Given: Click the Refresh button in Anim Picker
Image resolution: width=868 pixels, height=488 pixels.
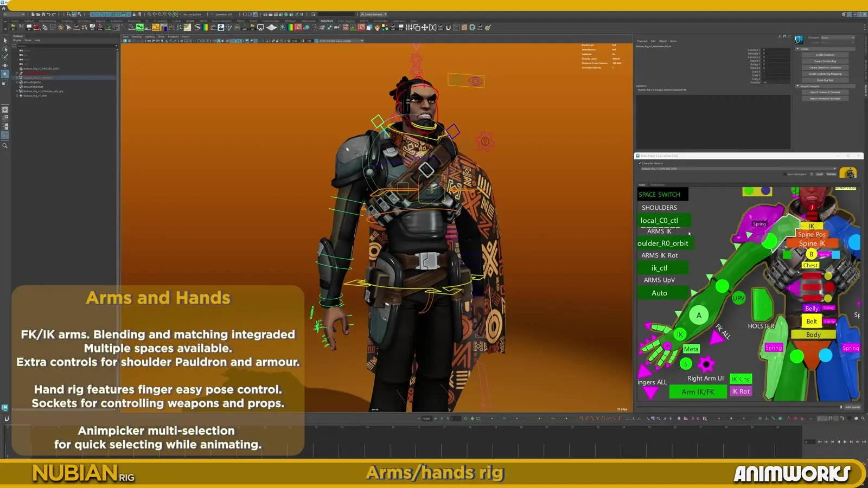Looking at the screenshot, I should 831,174.
